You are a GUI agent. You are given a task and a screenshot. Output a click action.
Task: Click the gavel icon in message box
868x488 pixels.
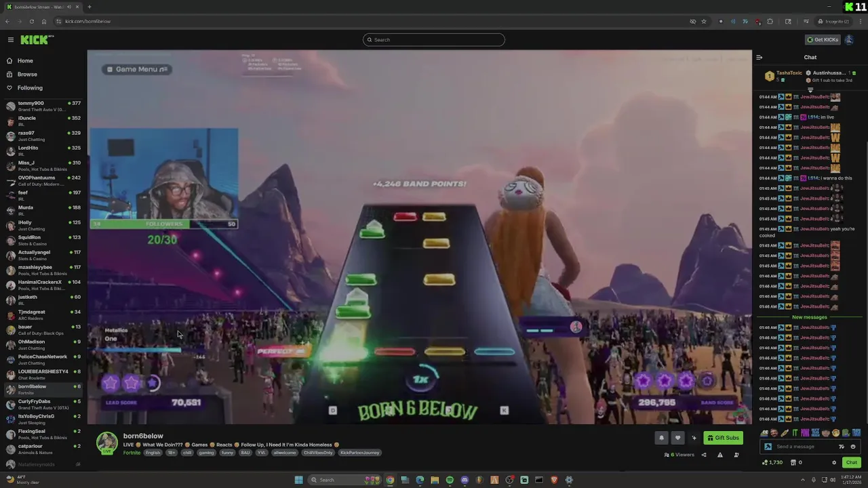tap(768, 447)
